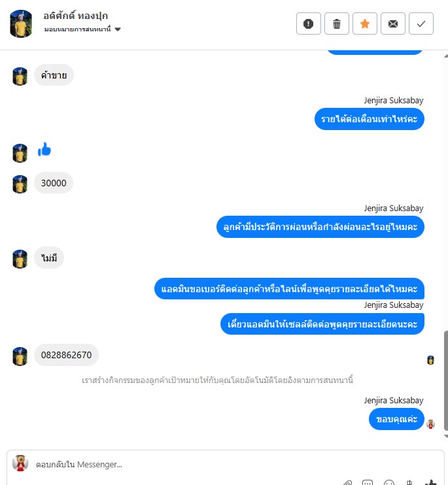Mark conversation as spam with exclamation icon
The image size is (448, 485).
(x=309, y=24)
